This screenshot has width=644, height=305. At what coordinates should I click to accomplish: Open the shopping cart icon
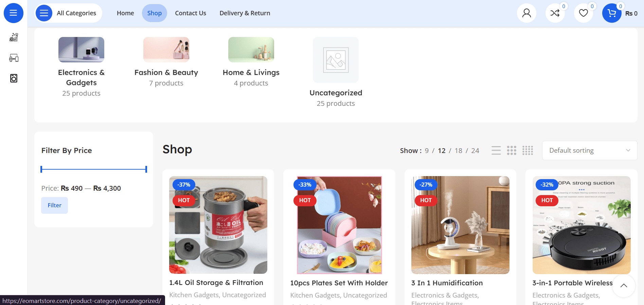(x=612, y=13)
